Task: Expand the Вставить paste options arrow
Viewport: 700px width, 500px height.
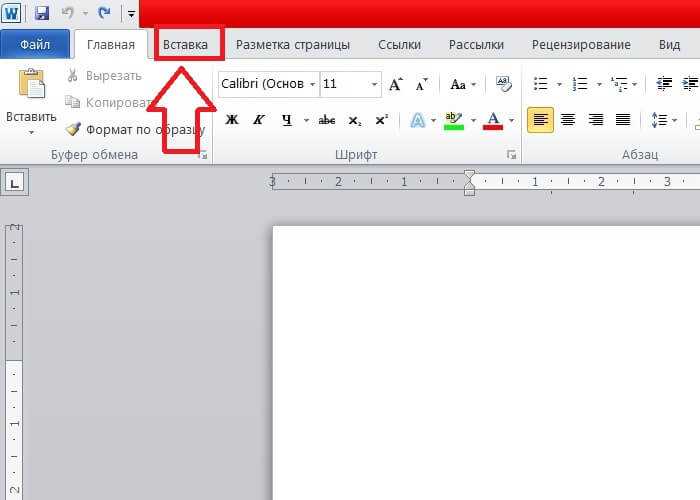Action: [31, 133]
